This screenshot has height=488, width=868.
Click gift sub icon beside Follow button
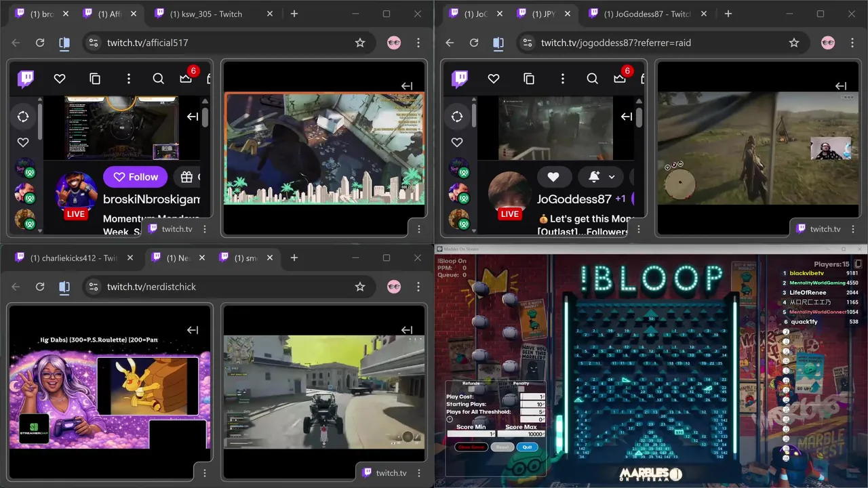coord(186,177)
